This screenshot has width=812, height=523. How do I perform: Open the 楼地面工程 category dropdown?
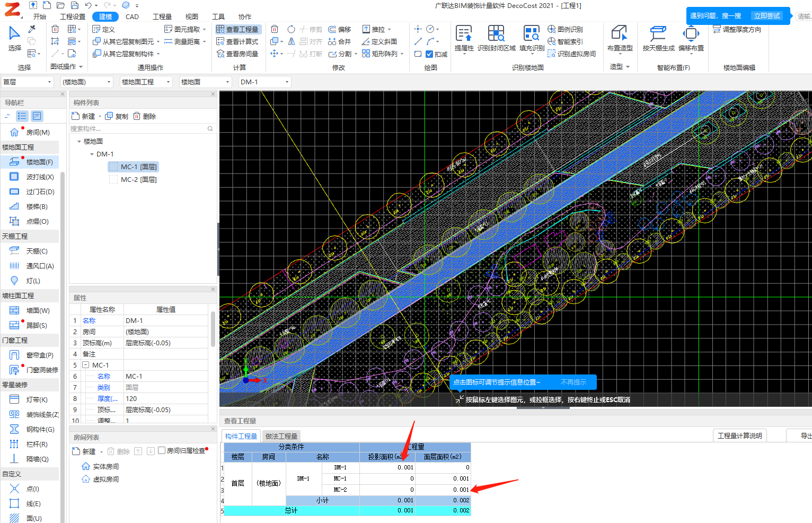pos(146,82)
